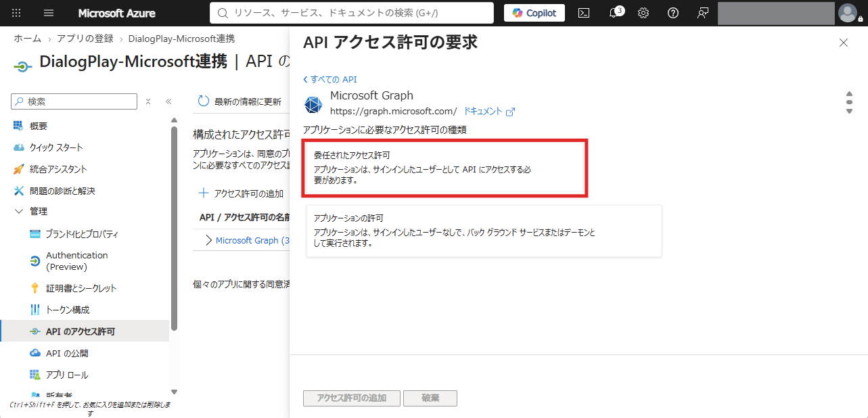Click the disabled アクセス許可の追加 bottom button
Image resolution: width=868 pixels, height=418 pixels.
(352, 398)
